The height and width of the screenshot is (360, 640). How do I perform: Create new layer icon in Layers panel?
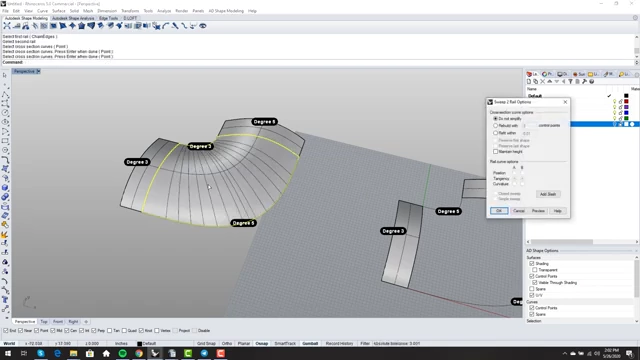click(529, 82)
